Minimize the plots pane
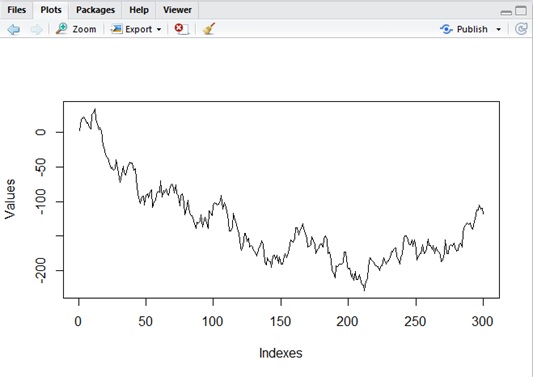 [x=506, y=13]
